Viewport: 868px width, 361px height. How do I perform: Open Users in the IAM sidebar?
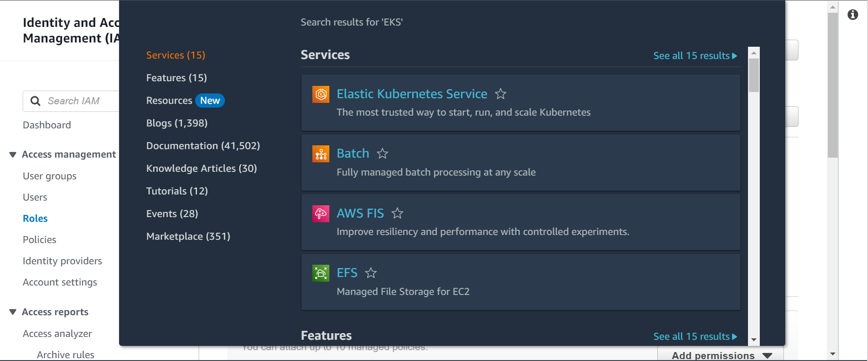[x=35, y=197]
